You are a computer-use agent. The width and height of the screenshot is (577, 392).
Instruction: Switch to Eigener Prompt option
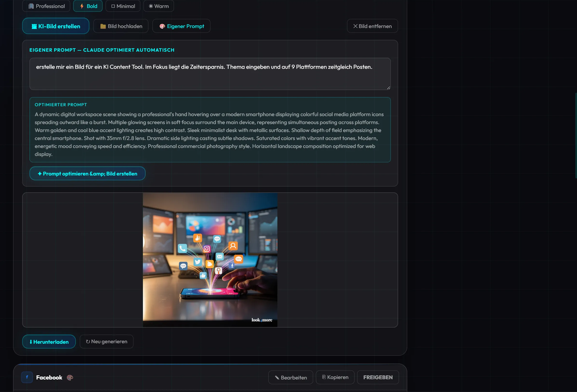point(181,26)
